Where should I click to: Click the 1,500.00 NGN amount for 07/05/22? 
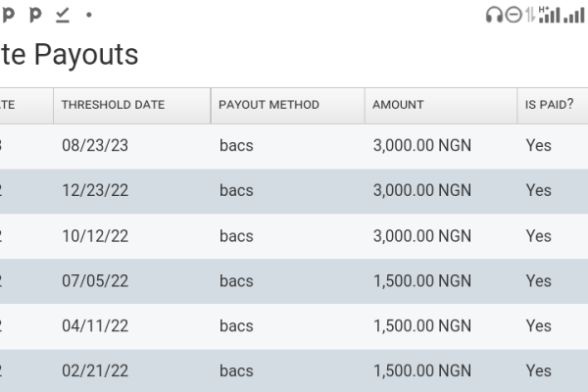(421, 281)
